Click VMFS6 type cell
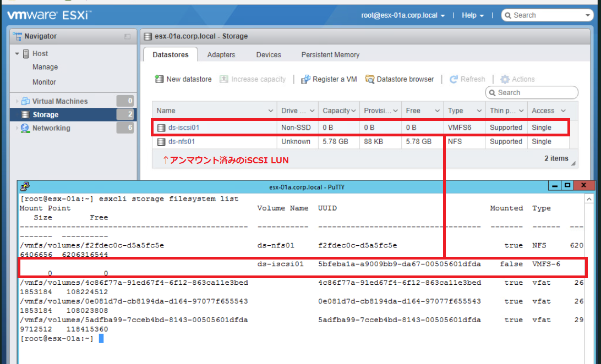This screenshot has height=364, width=601. point(460,128)
